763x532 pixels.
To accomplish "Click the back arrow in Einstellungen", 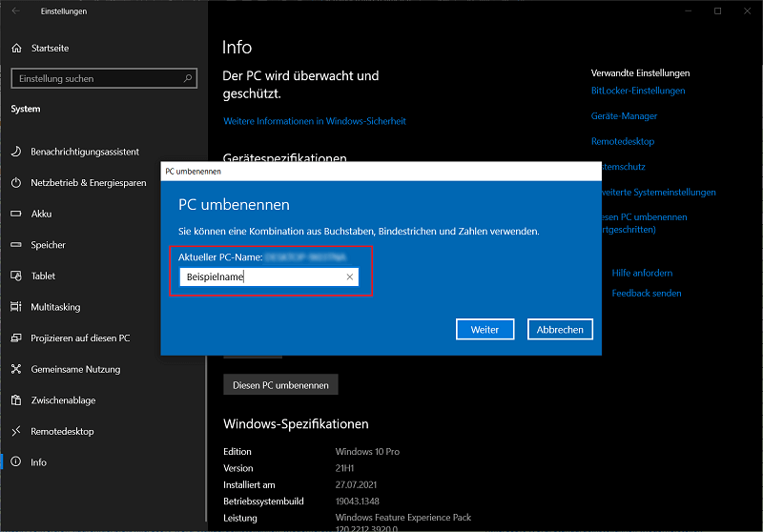I will click(15, 10).
